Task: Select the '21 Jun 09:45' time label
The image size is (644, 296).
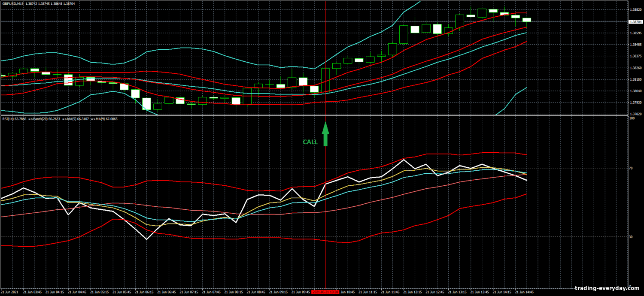Action: [301, 292]
